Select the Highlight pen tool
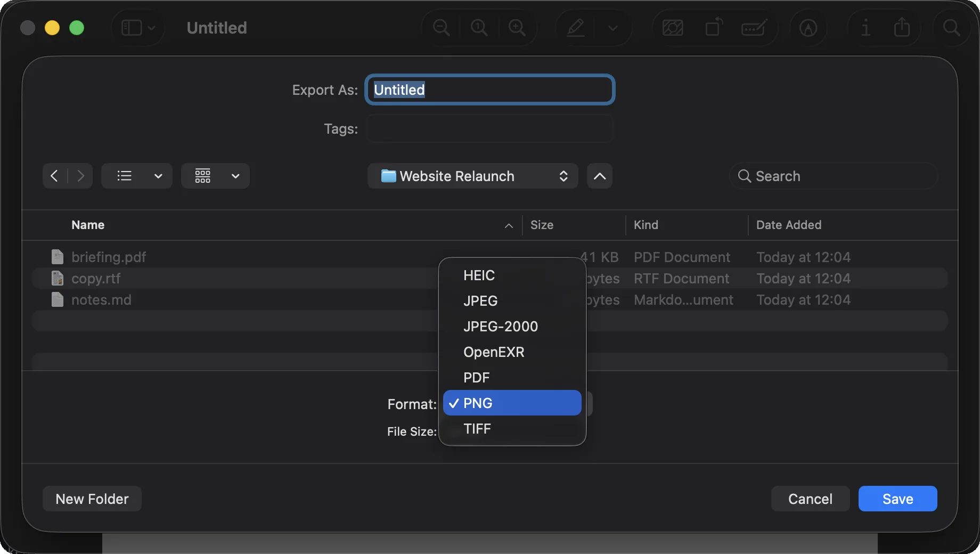This screenshot has height=554, width=980. pyautogui.click(x=576, y=28)
